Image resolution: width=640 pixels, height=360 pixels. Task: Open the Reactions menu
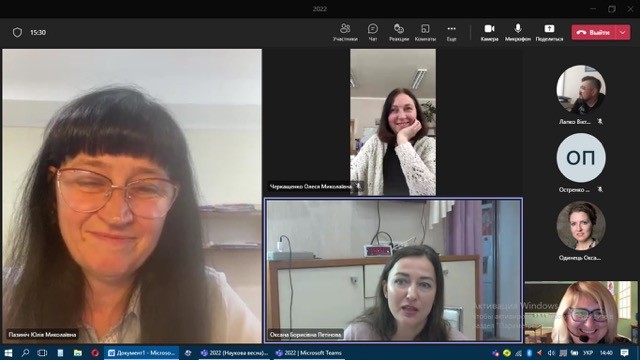399,32
